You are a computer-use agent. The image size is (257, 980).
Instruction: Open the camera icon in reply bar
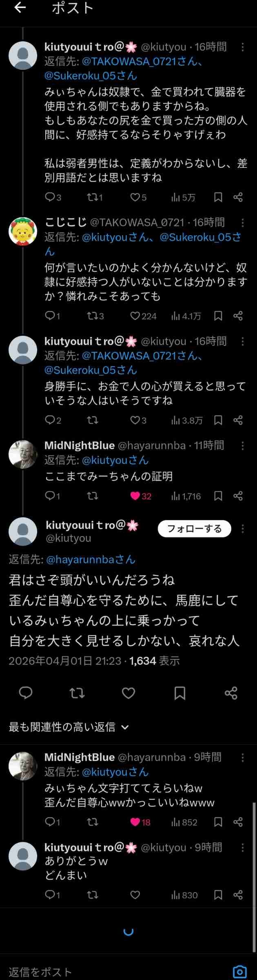240,971
